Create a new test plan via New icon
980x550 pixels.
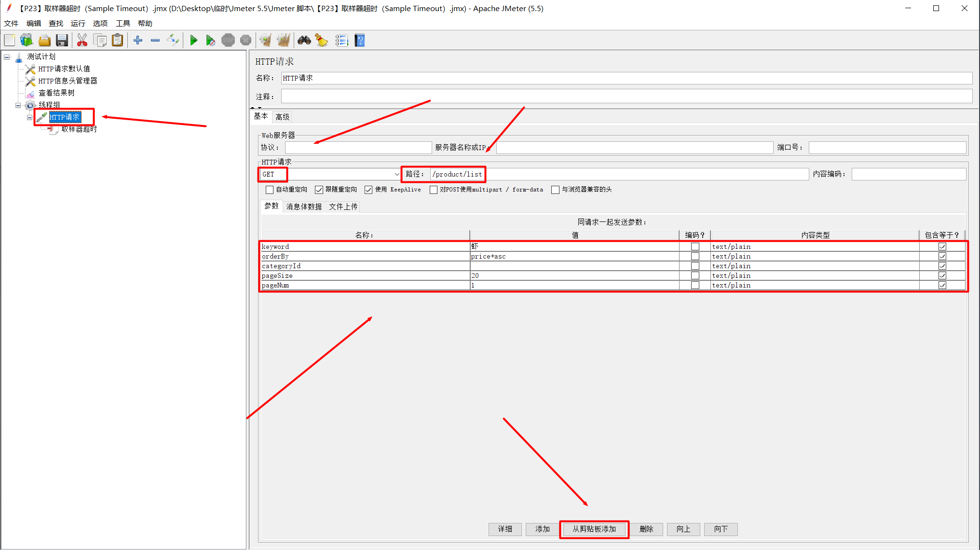(10, 41)
